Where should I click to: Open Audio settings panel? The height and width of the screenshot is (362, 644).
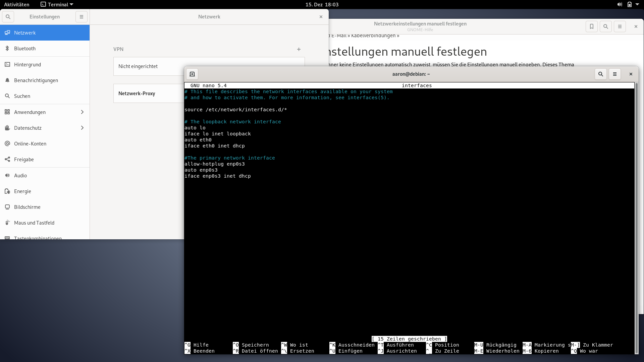pyautogui.click(x=45, y=175)
